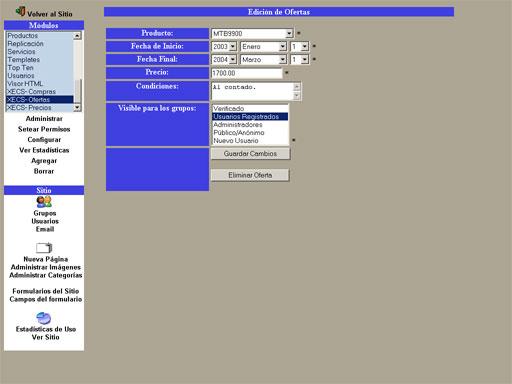The image size is (512, 384).
Task: Click the Grupos Usuarios people icon
Action: tap(44, 202)
